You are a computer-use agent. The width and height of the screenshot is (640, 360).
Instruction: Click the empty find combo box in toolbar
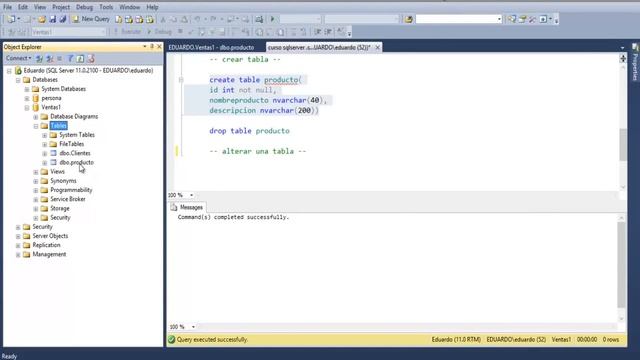tap(458, 19)
